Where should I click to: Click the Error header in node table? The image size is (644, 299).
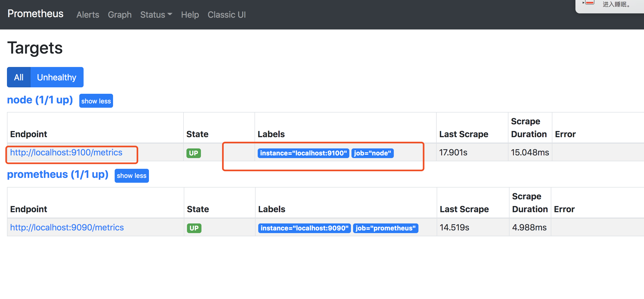565,134
